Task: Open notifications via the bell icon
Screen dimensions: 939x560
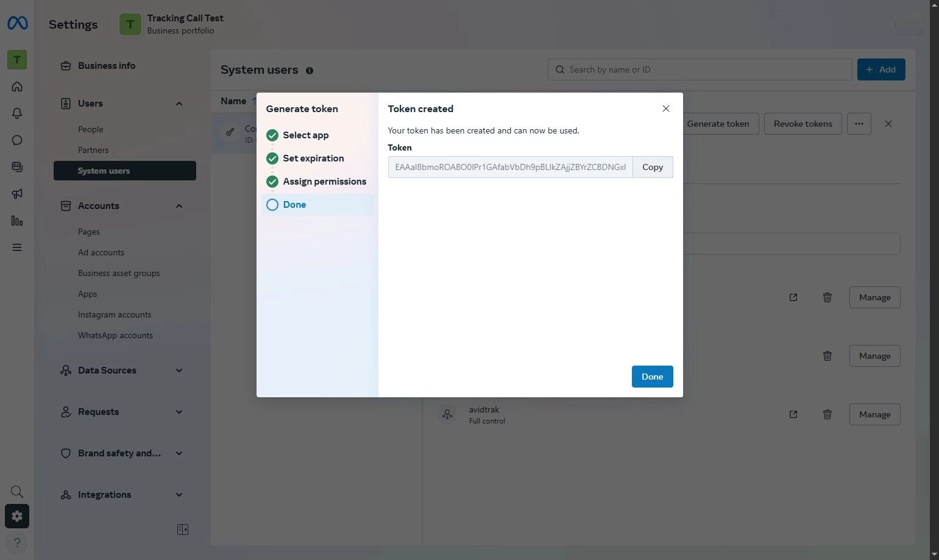Action: click(x=17, y=113)
